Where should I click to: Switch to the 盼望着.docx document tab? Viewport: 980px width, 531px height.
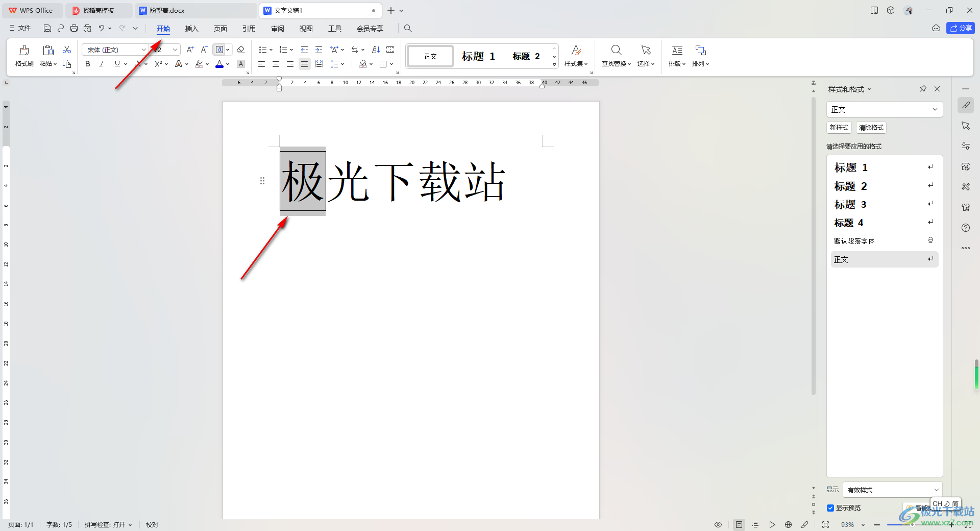[196, 10]
